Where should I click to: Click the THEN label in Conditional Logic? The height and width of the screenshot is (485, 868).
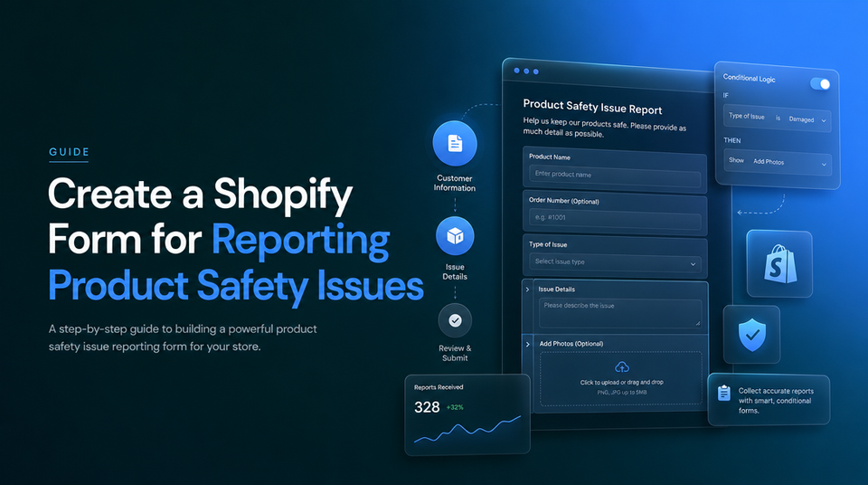[x=731, y=140]
